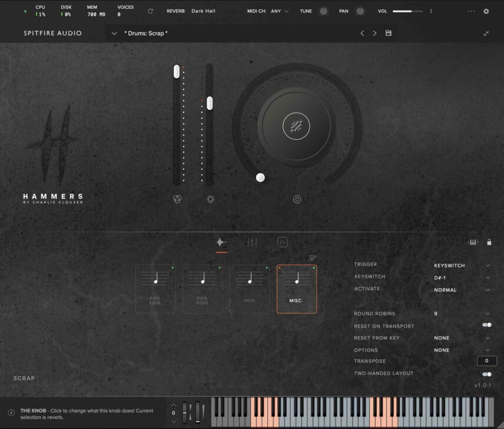The image size is (504, 429).
Task: Select the Pipe High technique card
Action: [202, 289]
